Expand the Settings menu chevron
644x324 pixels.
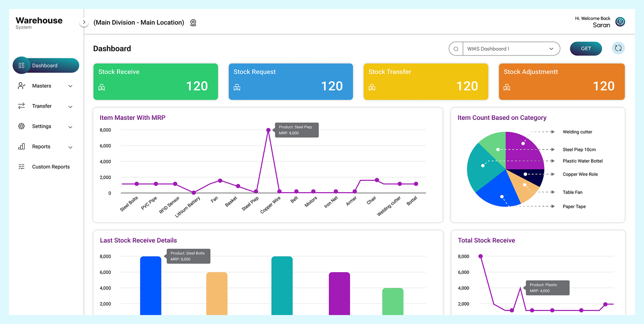tap(70, 127)
